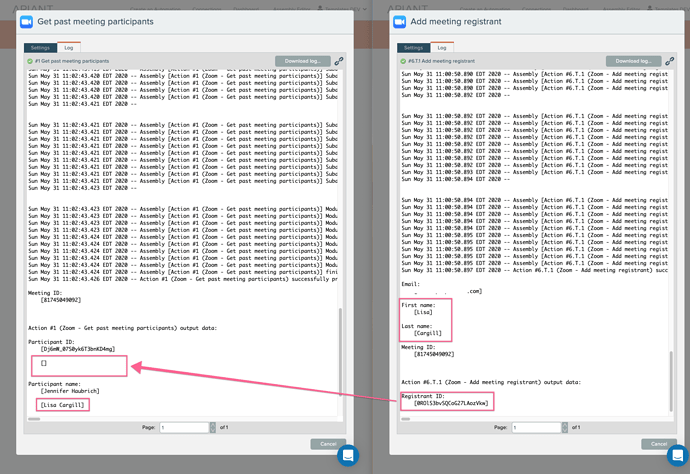Click link icon beside Download log in left dialog

pyautogui.click(x=338, y=61)
